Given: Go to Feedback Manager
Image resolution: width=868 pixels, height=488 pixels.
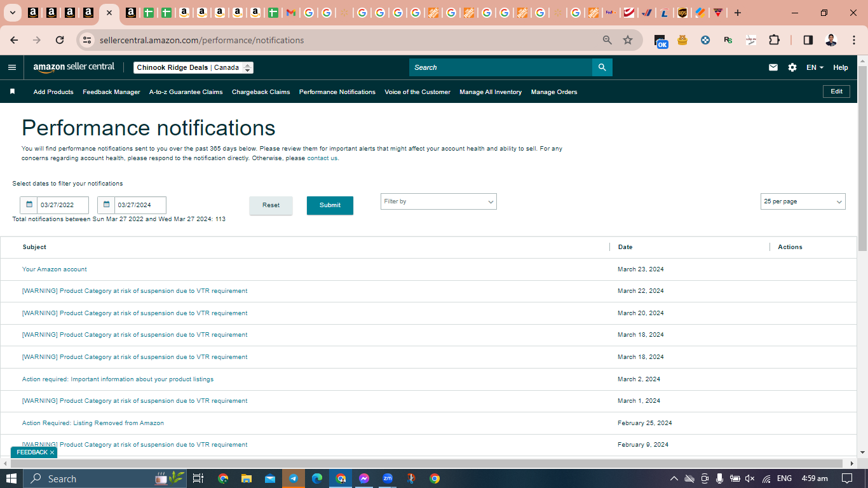Looking at the screenshot, I should coord(111,92).
